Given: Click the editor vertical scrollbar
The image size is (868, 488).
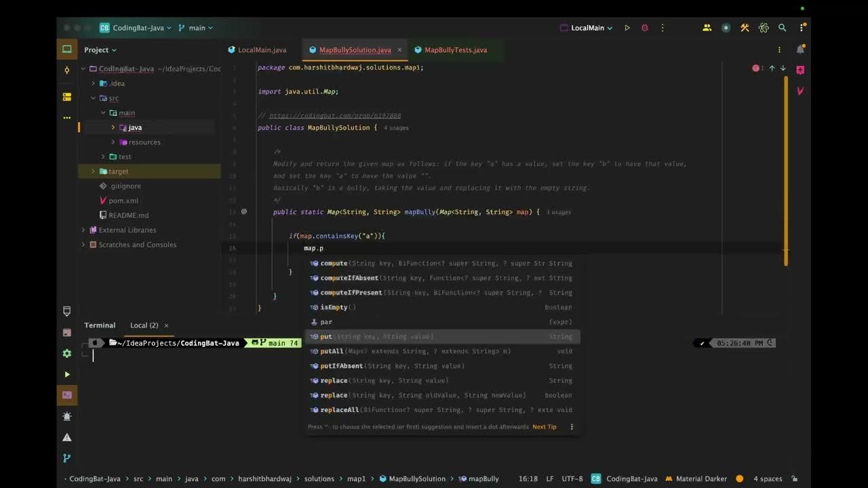Looking at the screenshot, I should click(787, 169).
